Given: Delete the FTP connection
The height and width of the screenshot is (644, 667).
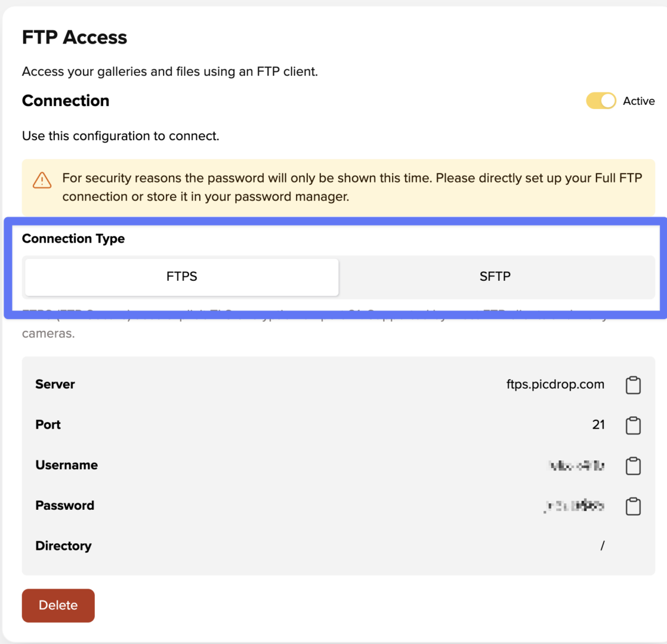Looking at the screenshot, I should pos(58,605).
